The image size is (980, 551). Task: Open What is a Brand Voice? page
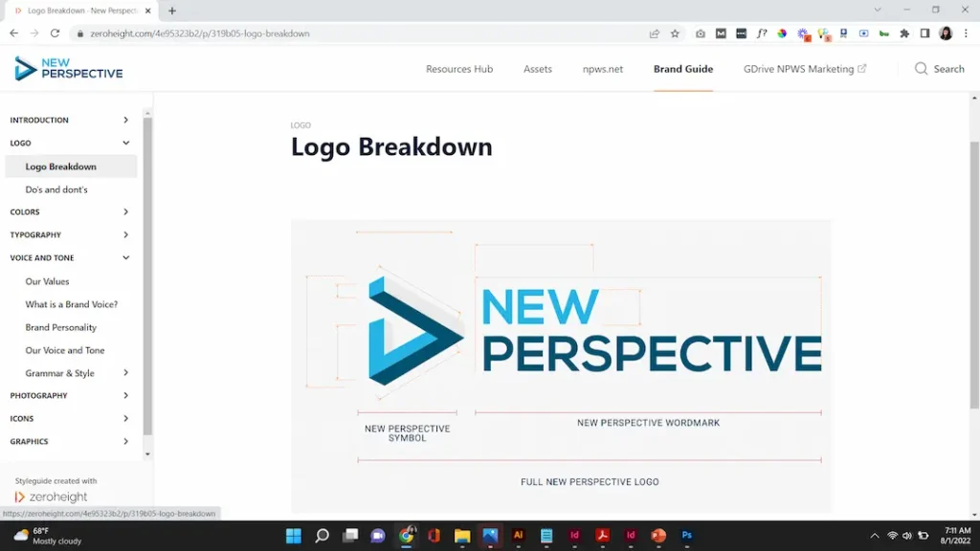click(x=71, y=304)
